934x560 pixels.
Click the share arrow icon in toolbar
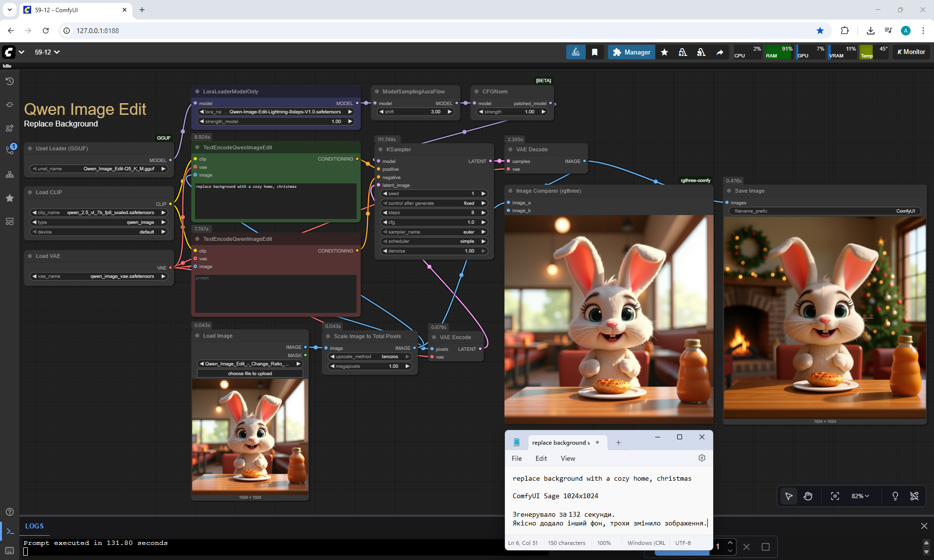tap(719, 52)
